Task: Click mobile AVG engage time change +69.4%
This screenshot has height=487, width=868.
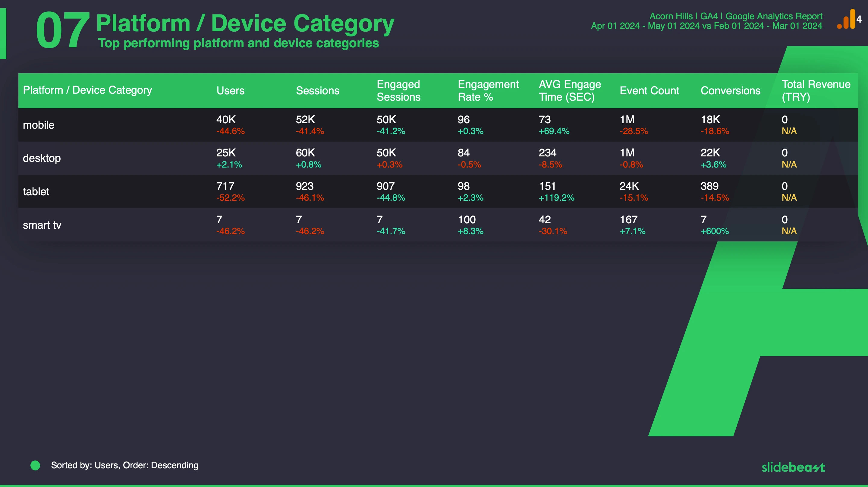Action: click(554, 131)
